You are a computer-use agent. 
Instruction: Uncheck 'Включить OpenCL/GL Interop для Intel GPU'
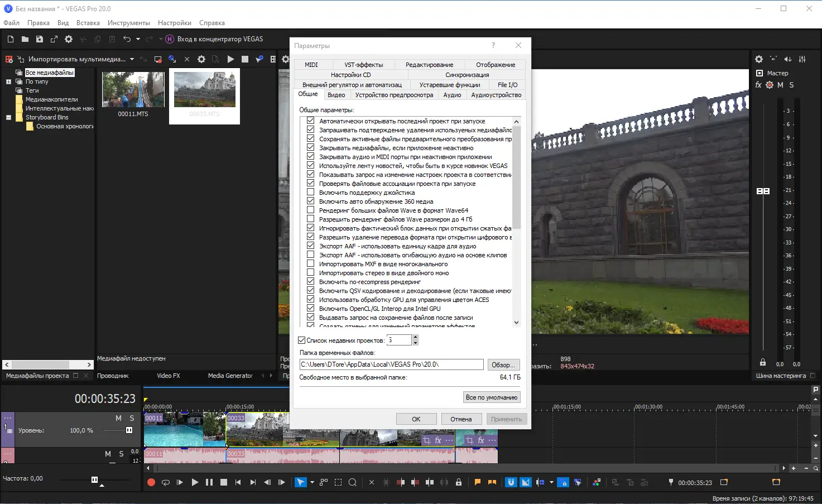[311, 309]
